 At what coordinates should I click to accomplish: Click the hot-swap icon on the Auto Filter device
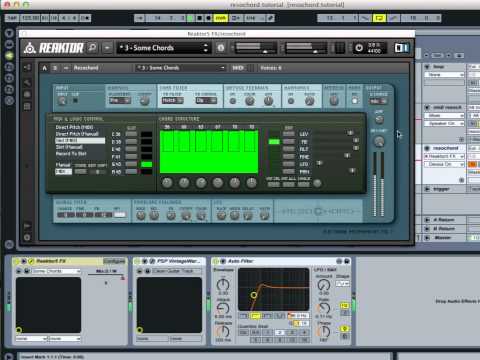[339, 261]
